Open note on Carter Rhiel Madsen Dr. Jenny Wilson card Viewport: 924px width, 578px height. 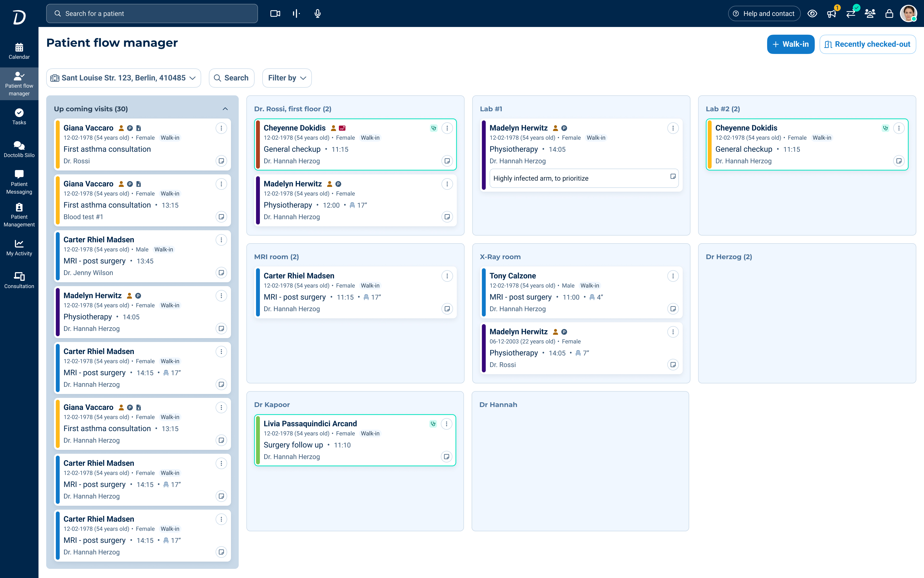pyautogui.click(x=221, y=273)
